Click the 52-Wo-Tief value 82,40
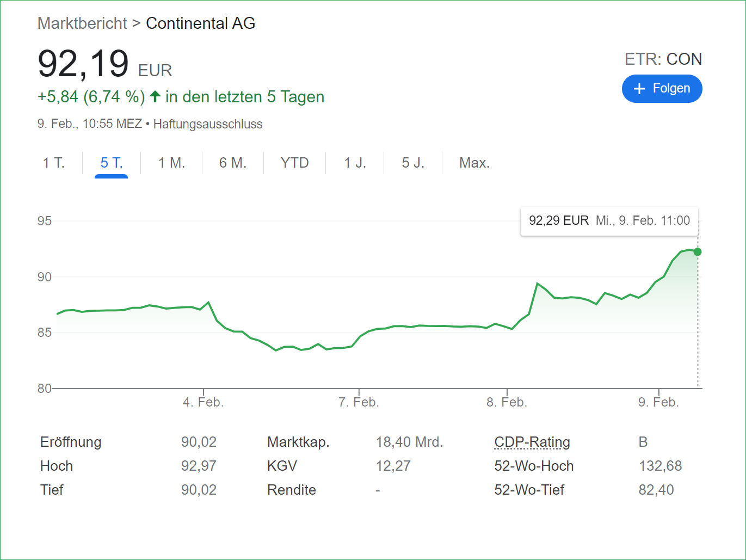746x560 pixels. (x=656, y=490)
